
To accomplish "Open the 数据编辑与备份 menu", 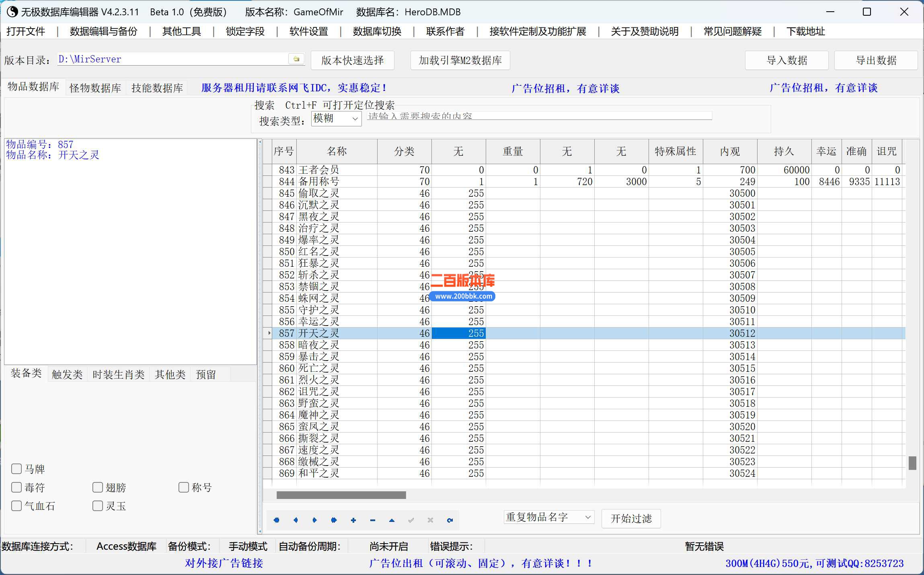I will click(x=104, y=31).
